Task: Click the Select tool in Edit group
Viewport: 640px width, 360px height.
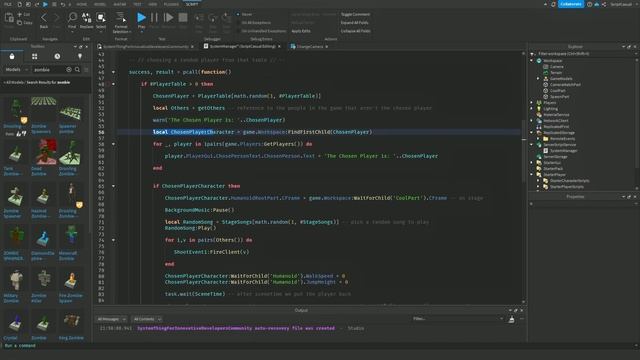Action: (101, 20)
